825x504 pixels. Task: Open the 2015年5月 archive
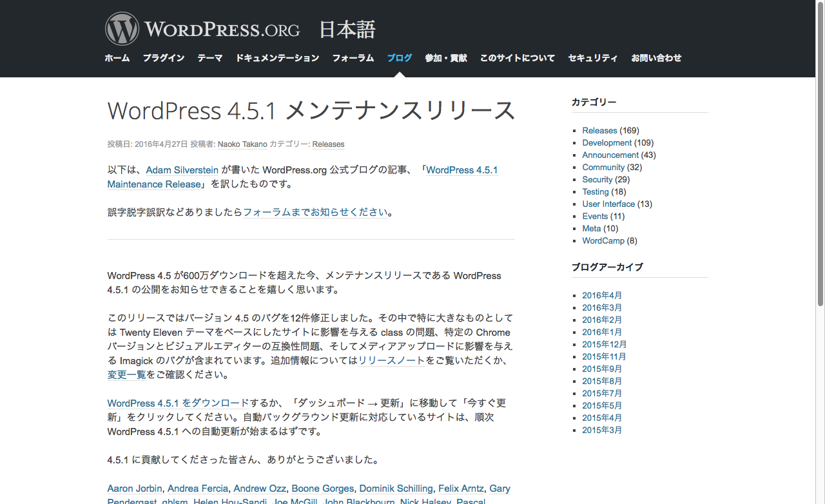[602, 405]
